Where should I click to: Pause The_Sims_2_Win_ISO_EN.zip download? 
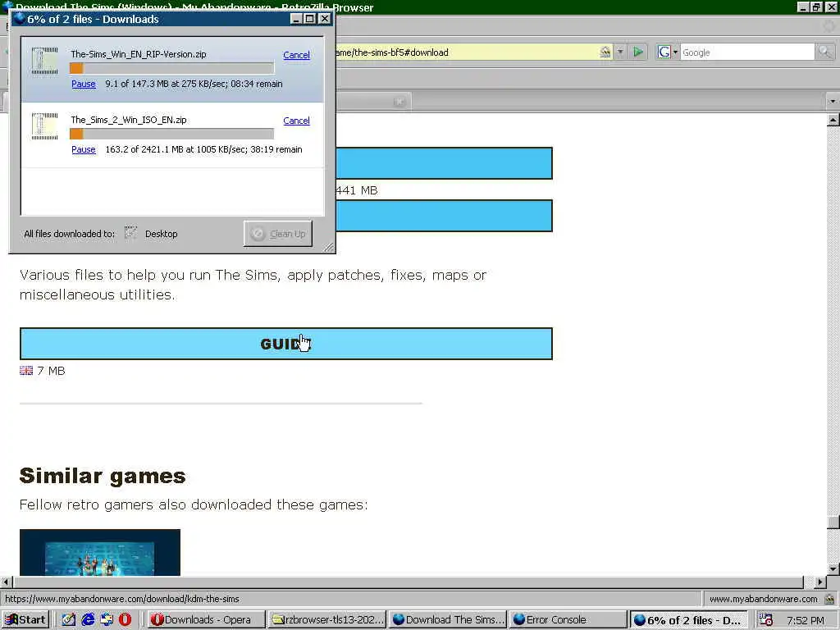[x=84, y=149]
